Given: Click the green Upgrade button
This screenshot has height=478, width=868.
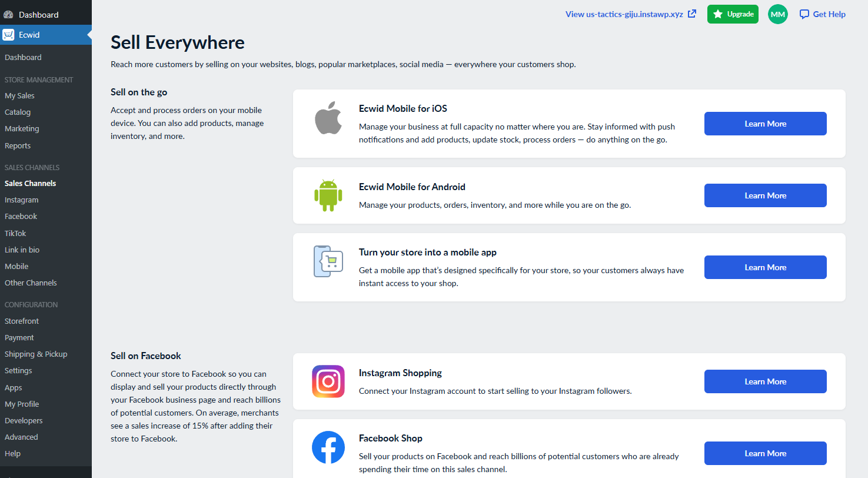Looking at the screenshot, I should click(x=733, y=14).
